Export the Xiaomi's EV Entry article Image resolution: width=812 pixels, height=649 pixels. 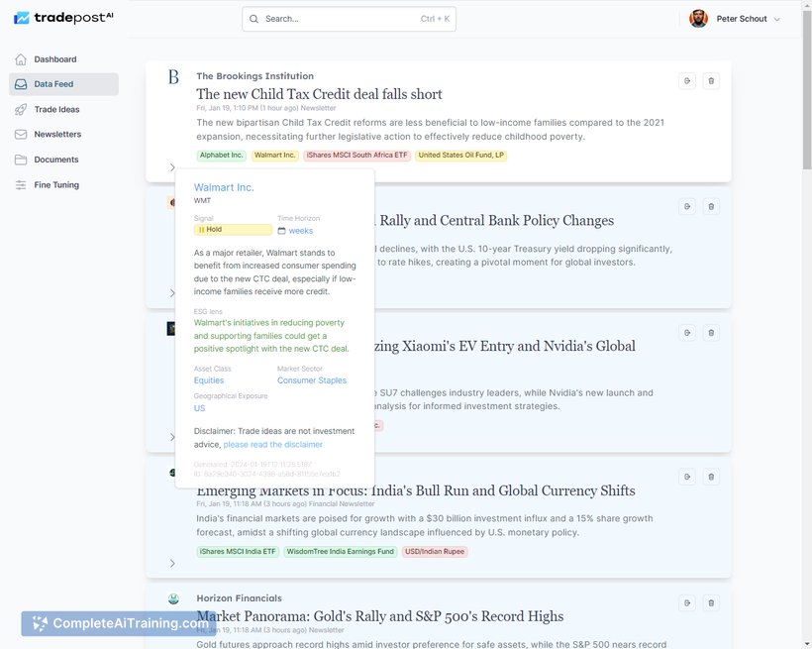pyautogui.click(x=686, y=333)
